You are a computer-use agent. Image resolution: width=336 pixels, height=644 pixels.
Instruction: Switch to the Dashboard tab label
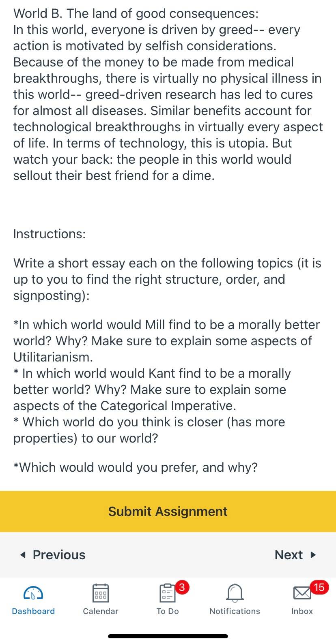click(x=33, y=611)
